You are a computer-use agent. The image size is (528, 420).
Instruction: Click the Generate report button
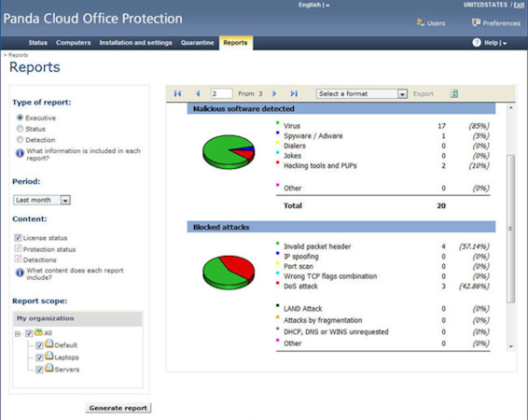click(118, 408)
